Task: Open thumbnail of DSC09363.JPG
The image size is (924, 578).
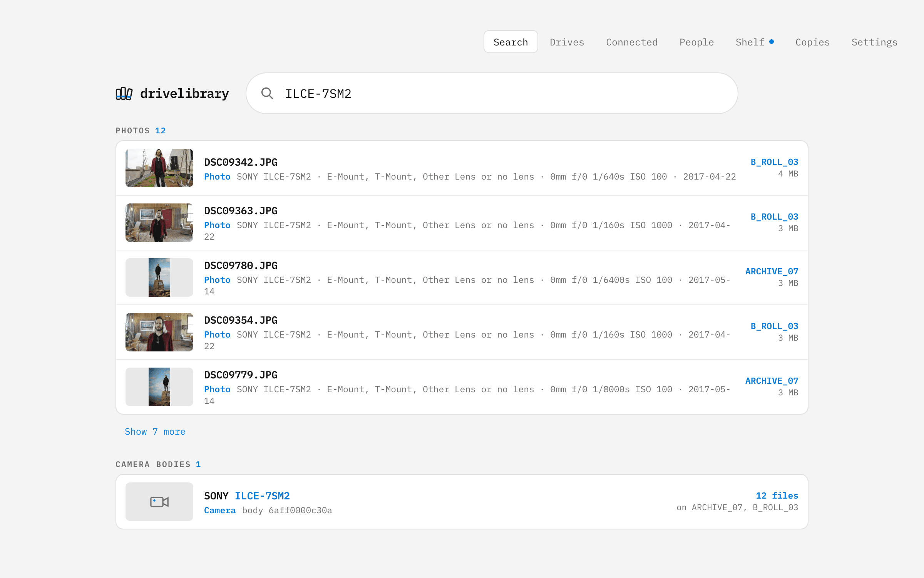Action: pos(159,223)
